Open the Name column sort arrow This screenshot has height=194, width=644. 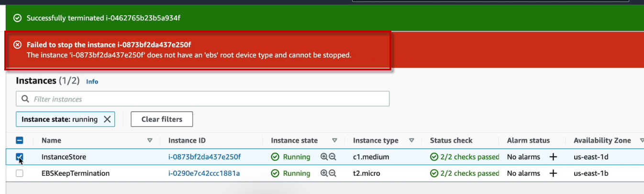pyautogui.click(x=150, y=140)
